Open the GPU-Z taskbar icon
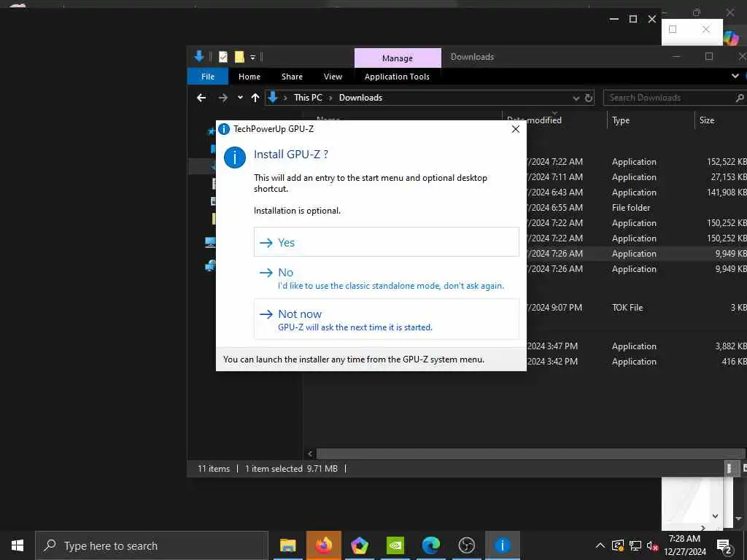The image size is (747, 560). 502,545
